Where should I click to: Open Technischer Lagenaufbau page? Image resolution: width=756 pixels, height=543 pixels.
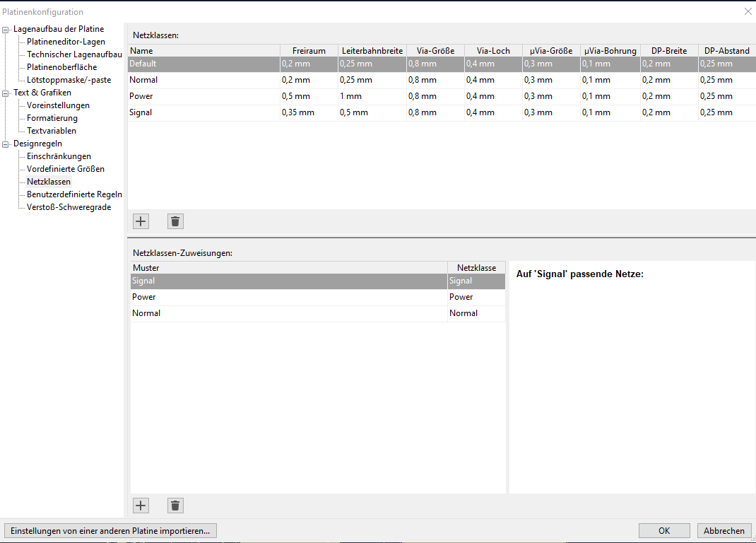coord(74,54)
